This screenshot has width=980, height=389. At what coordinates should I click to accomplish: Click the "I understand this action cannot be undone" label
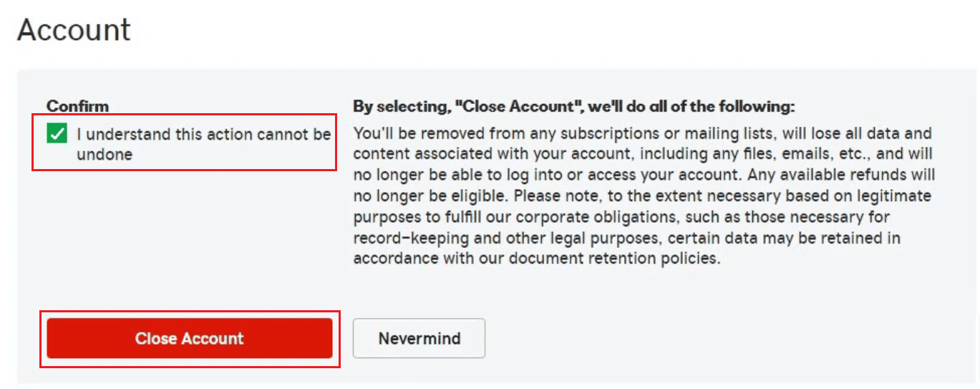coord(203,143)
